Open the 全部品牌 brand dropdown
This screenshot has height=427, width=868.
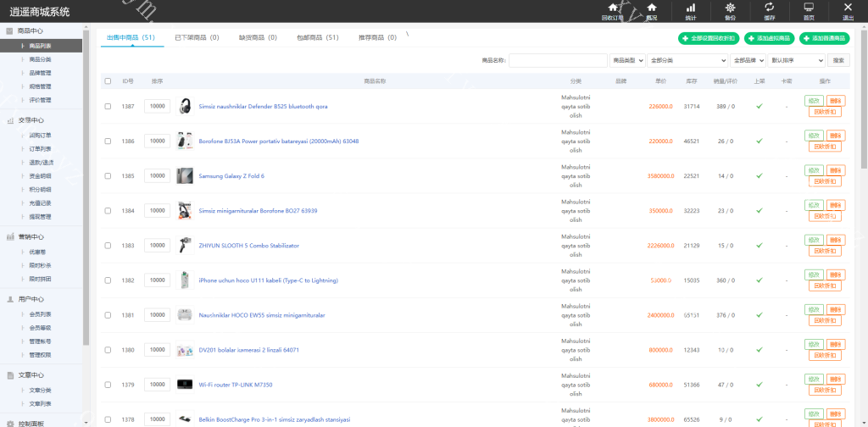748,60
